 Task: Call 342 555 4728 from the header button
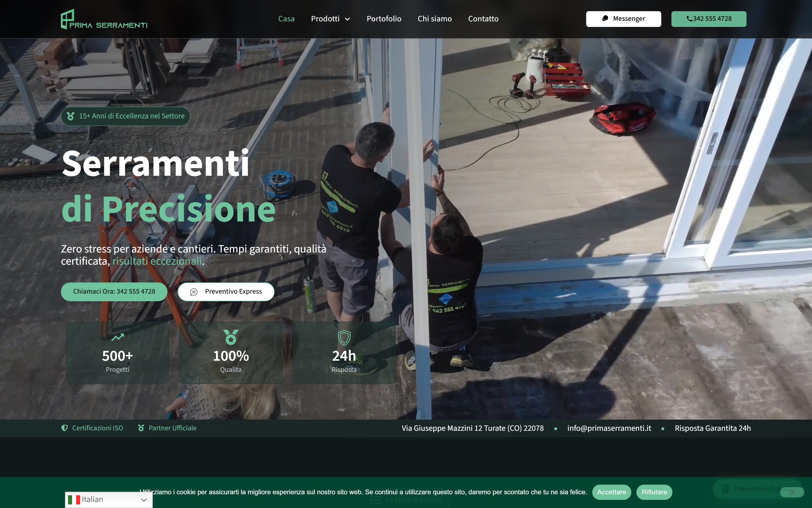tap(709, 19)
